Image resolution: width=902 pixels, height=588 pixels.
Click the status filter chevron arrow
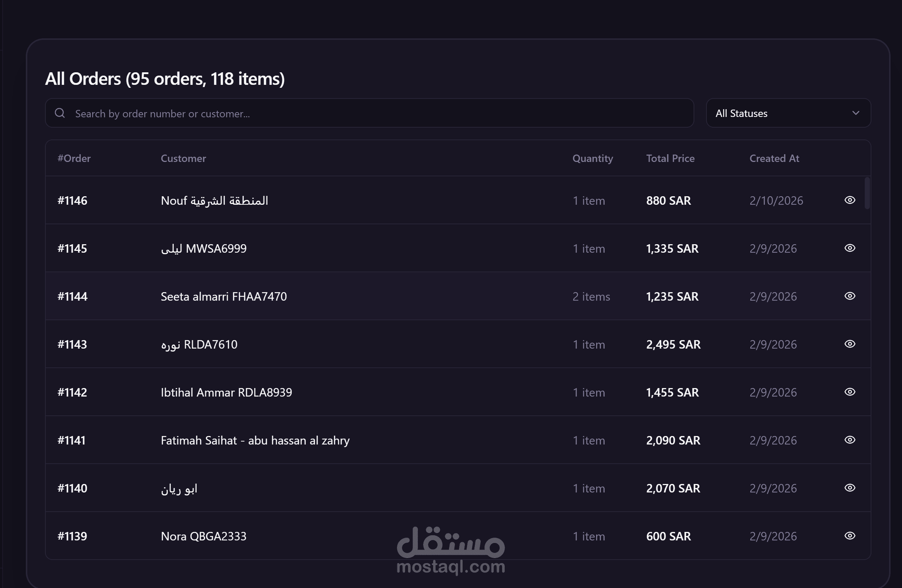pyautogui.click(x=856, y=113)
